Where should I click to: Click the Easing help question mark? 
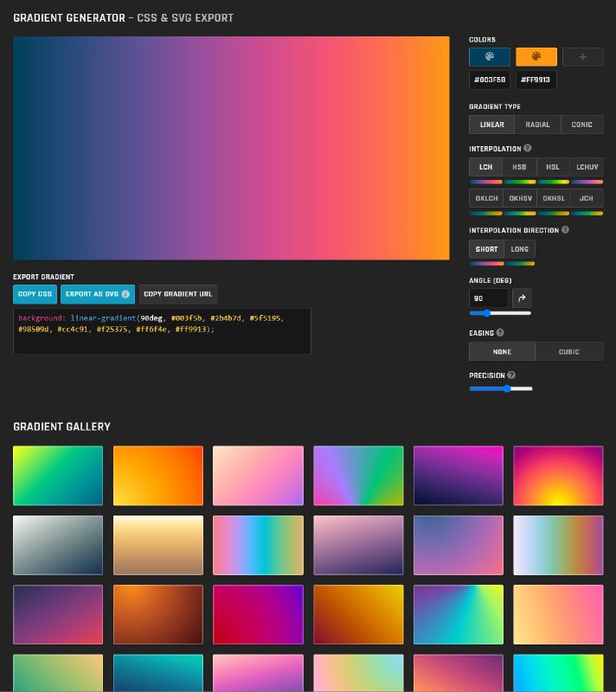point(501,332)
